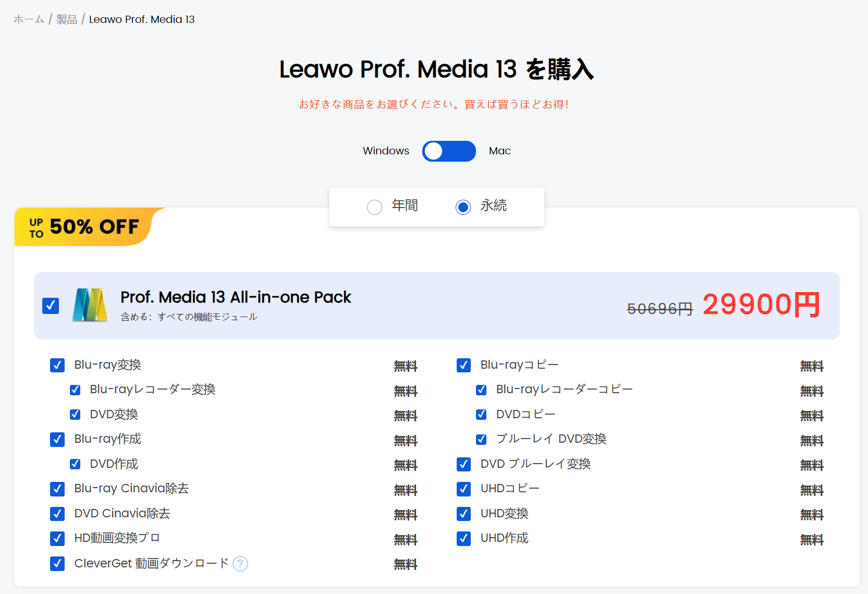Viewport: 868px width, 594px height.
Task: Click the 'Prof. Media 13 All-in-one Pack' title
Action: (236, 297)
